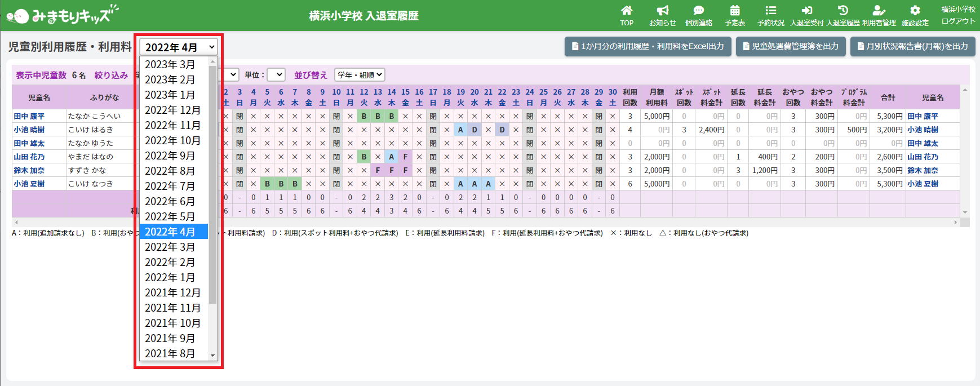Click 月別状況報告書(月報)を出力 button
The image size is (980, 386).
(912, 46)
